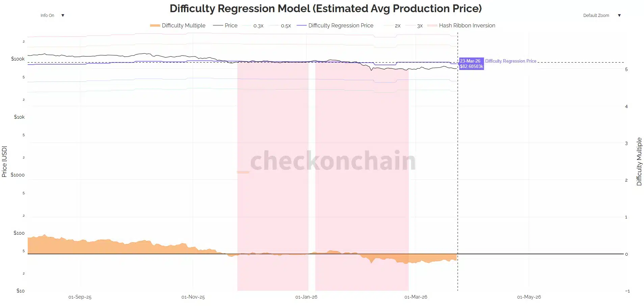This screenshot has width=644, height=306.
Task: Hide the Price line via its legend entry
Action: coord(231,25)
